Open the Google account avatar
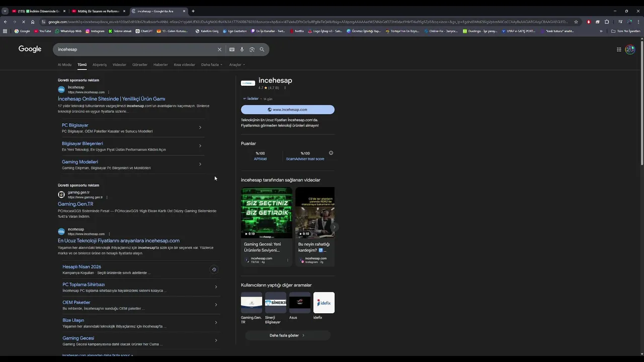The image size is (644, 362). (630, 49)
